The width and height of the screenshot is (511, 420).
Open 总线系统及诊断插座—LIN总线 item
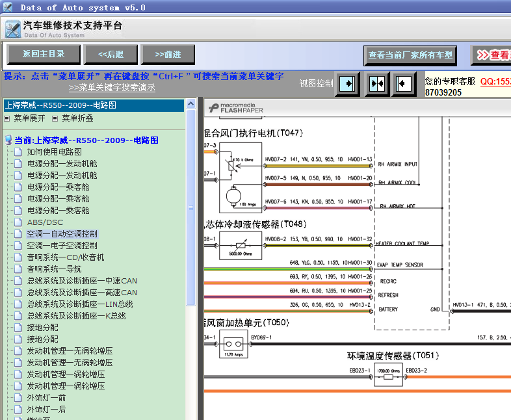[x=80, y=304]
